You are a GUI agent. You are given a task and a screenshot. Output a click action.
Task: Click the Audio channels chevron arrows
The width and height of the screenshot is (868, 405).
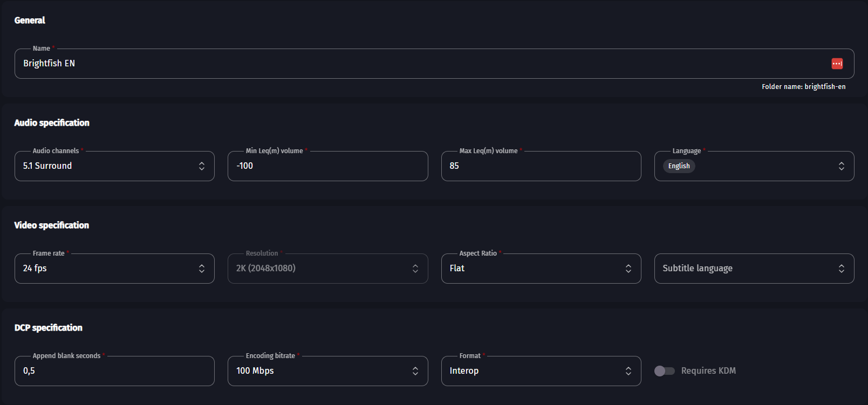[201, 166]
